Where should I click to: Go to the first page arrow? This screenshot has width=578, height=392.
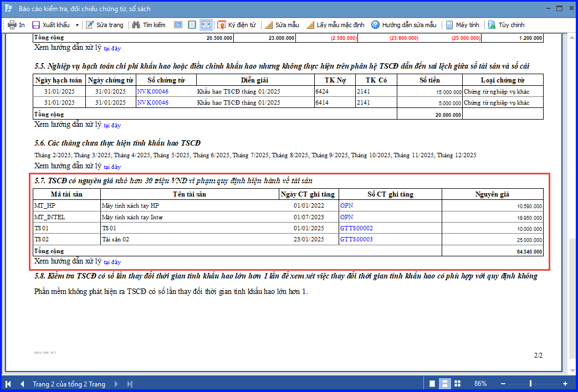8,384
